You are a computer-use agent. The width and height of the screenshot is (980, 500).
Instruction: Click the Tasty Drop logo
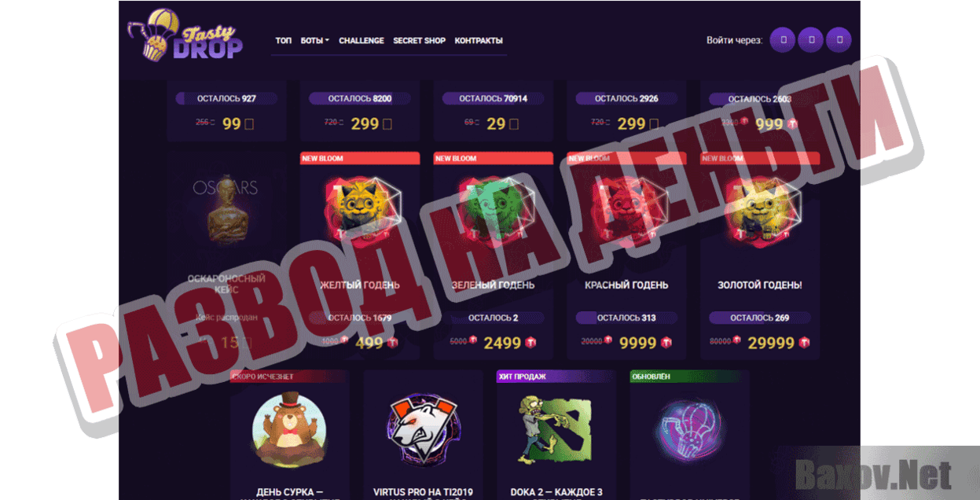(185, 35)
